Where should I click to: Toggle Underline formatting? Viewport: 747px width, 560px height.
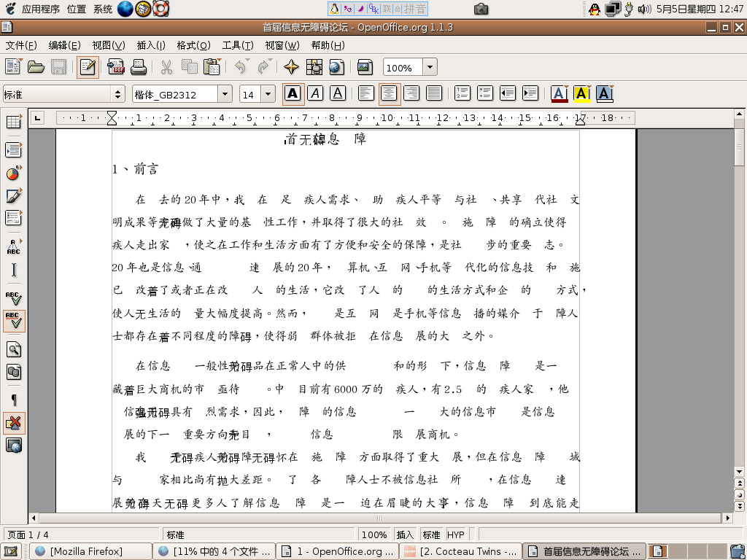338,94
